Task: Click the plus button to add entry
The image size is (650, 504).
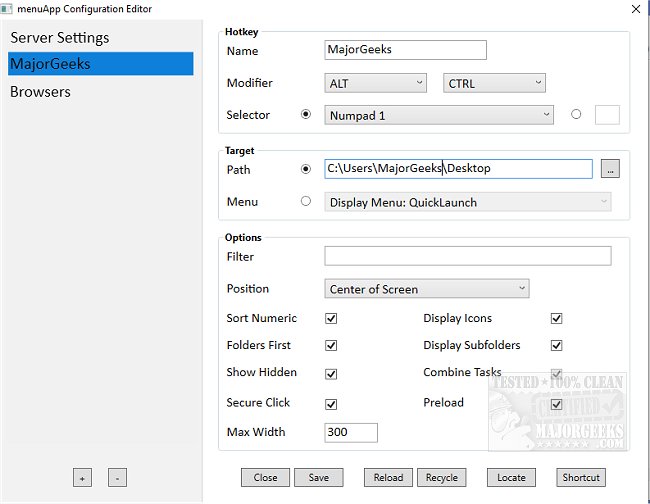Action: [x=82, y=478]
